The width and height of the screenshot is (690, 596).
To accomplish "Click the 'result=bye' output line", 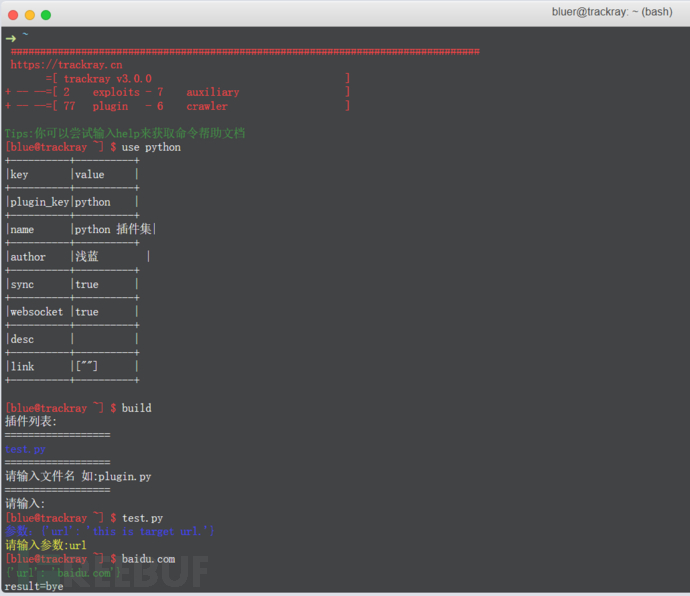I will [34, 587].
